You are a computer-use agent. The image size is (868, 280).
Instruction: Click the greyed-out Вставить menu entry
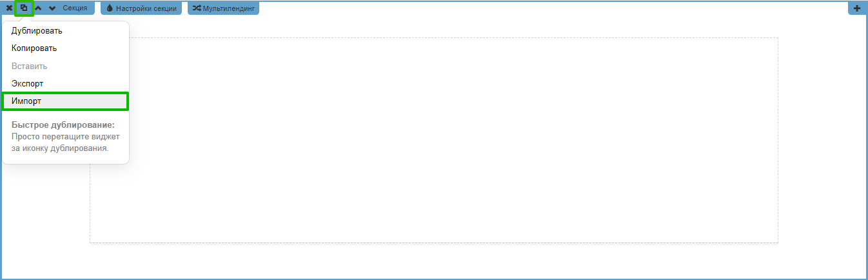(x=29, y=66)
